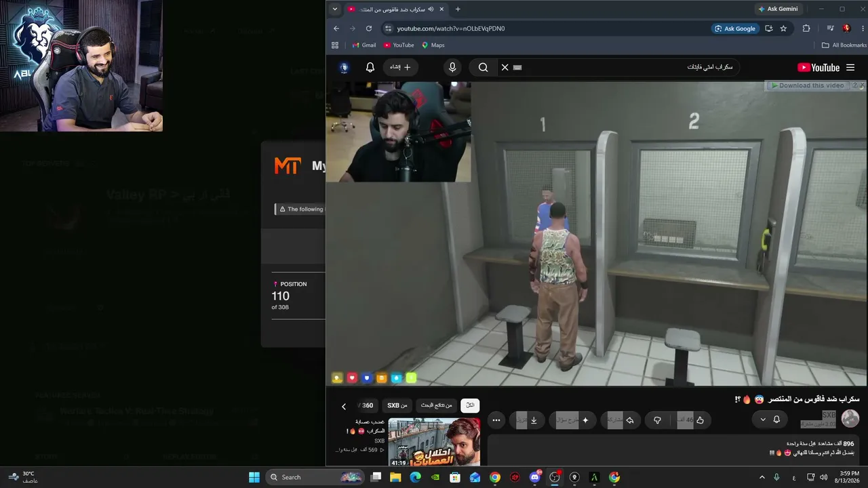Click the YouTube video player
868x488 pixels.
(x=596, y=234)
